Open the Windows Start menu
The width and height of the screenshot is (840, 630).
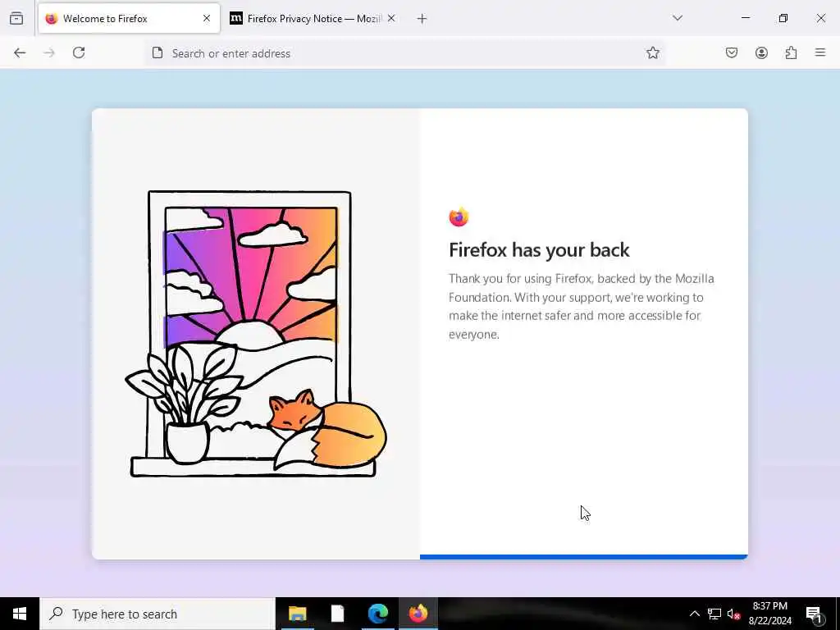coord(20,614)
